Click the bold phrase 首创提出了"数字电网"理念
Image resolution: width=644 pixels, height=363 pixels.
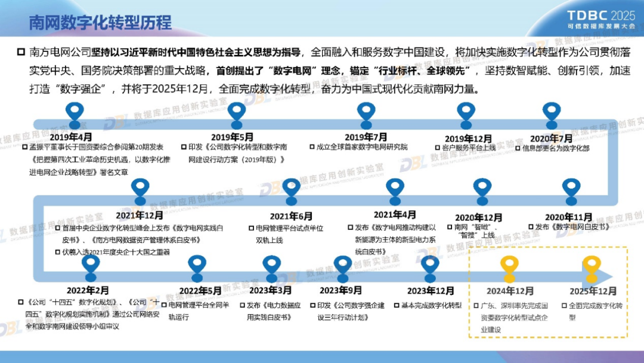(278, 70)
